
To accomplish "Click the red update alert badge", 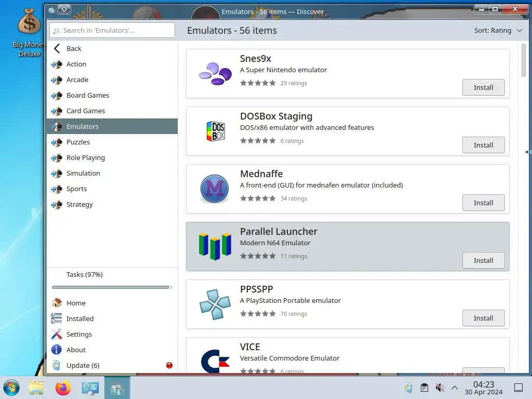I will click(169, 365).
